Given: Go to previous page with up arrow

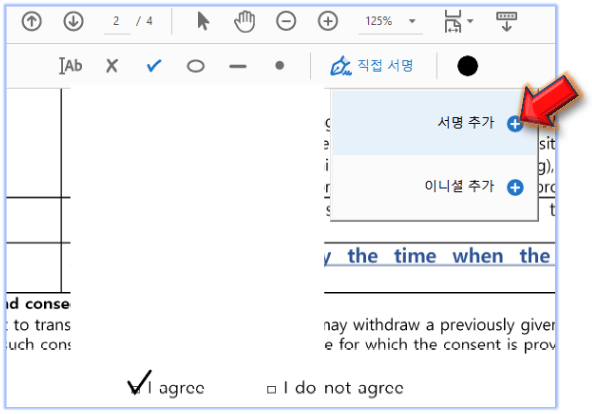Looking at the screenshot, I should 31,21.
